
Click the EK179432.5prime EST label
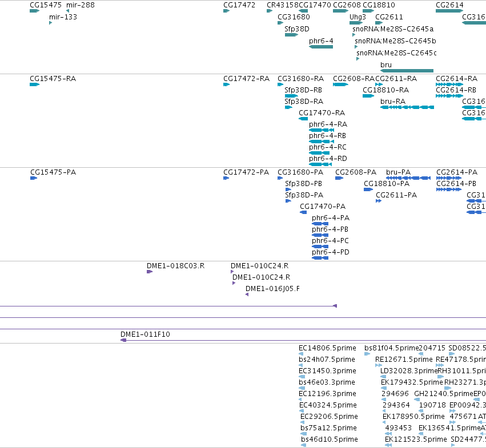[x=412, y=382]
